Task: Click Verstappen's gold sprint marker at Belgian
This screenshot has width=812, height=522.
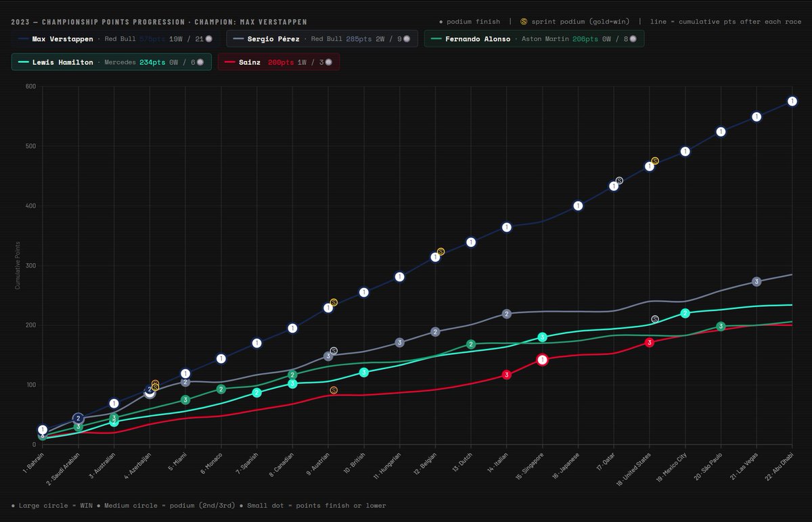Action: tap(441, 252)
